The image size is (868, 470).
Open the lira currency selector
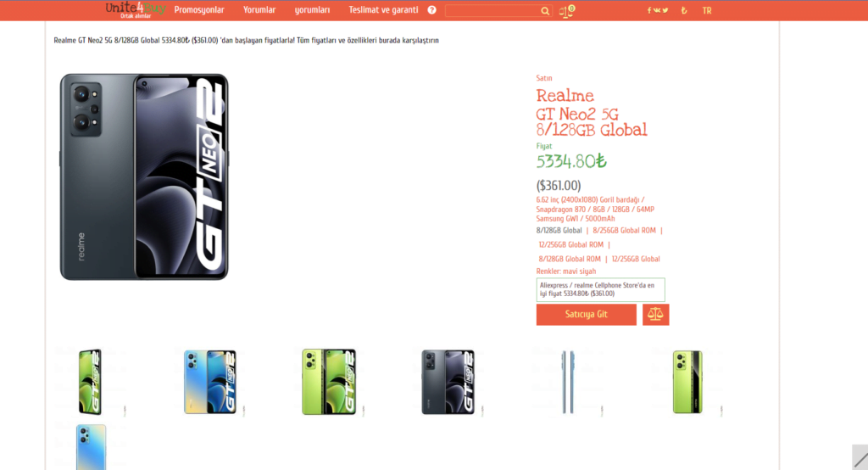[x=684, y=10]
